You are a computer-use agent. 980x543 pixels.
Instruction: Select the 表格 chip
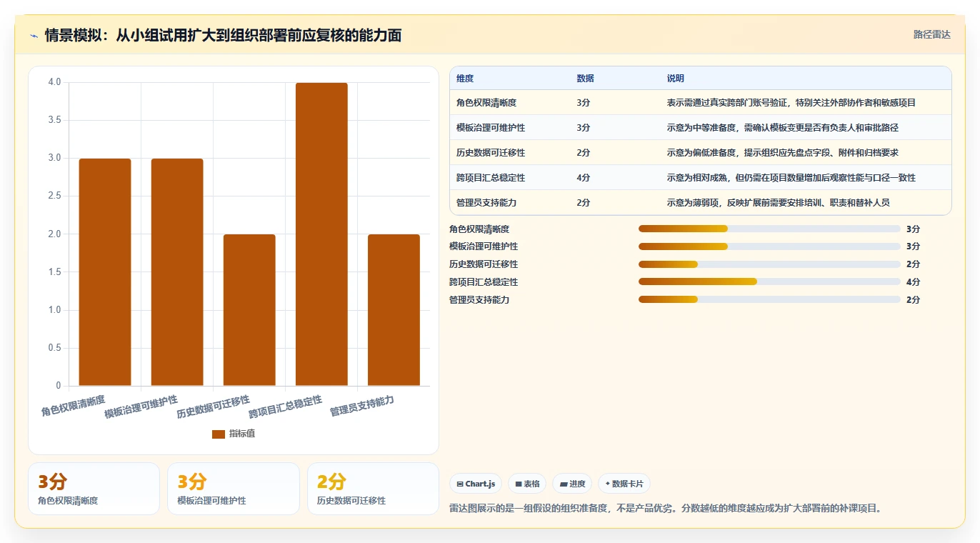pos(527,484)
